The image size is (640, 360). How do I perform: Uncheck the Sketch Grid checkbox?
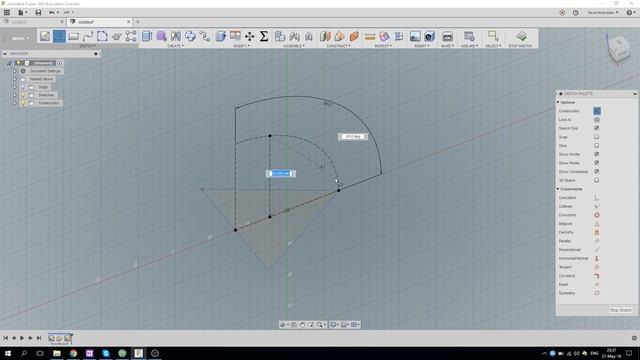click(x=597, y=128)
